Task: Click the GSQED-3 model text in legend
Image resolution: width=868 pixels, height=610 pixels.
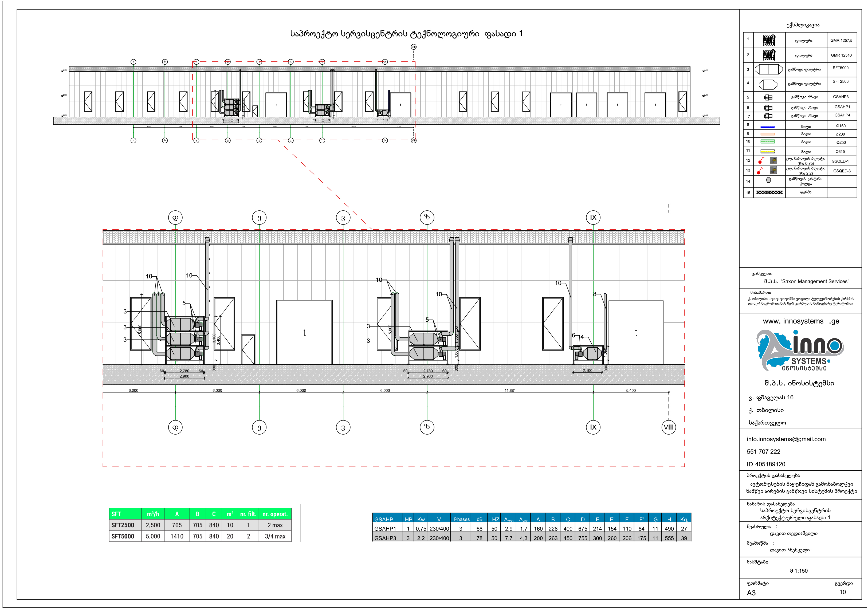Action: tap(842, 171)
